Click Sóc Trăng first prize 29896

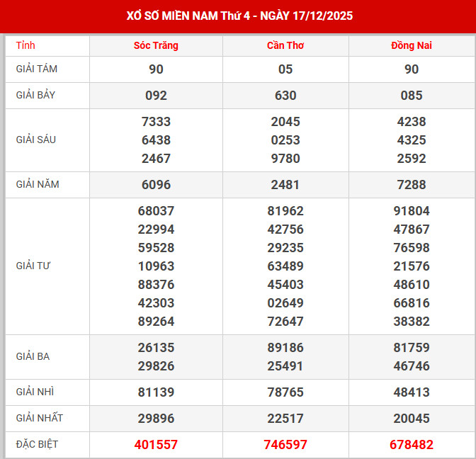click(x=156, y=419)
